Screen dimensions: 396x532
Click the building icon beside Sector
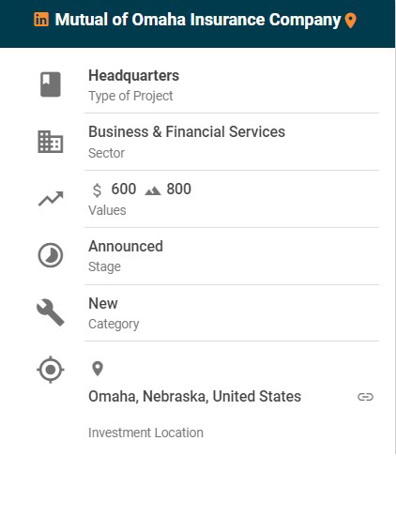(x=51, y=142)
